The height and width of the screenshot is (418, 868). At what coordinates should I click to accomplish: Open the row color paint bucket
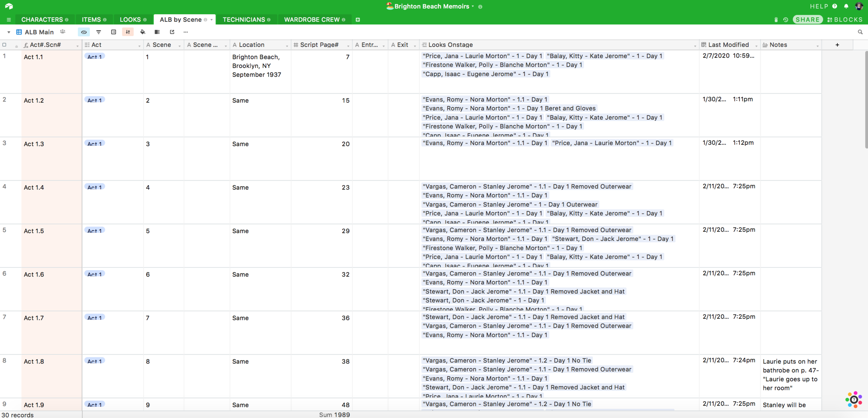(x=143, y=32)
